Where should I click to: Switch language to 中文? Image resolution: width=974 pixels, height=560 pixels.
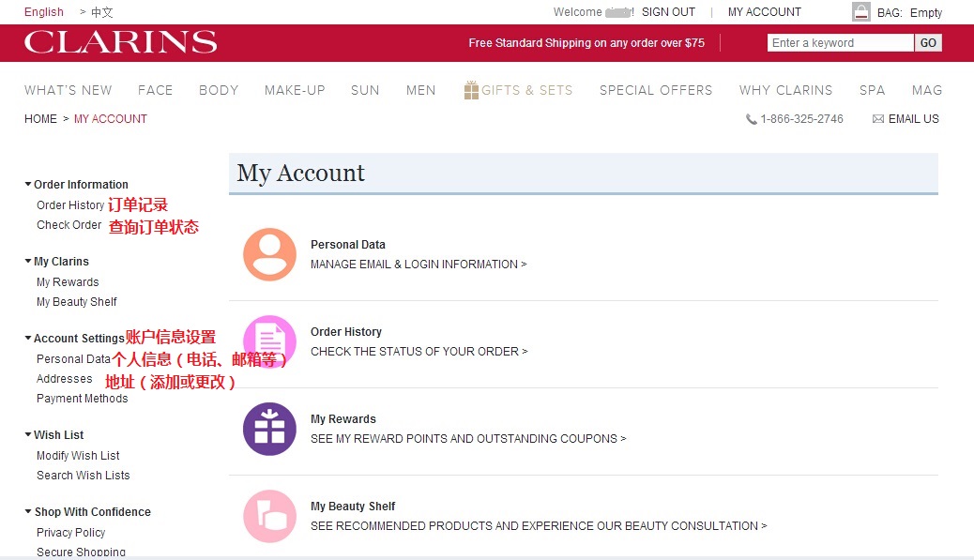click(102, 12)
